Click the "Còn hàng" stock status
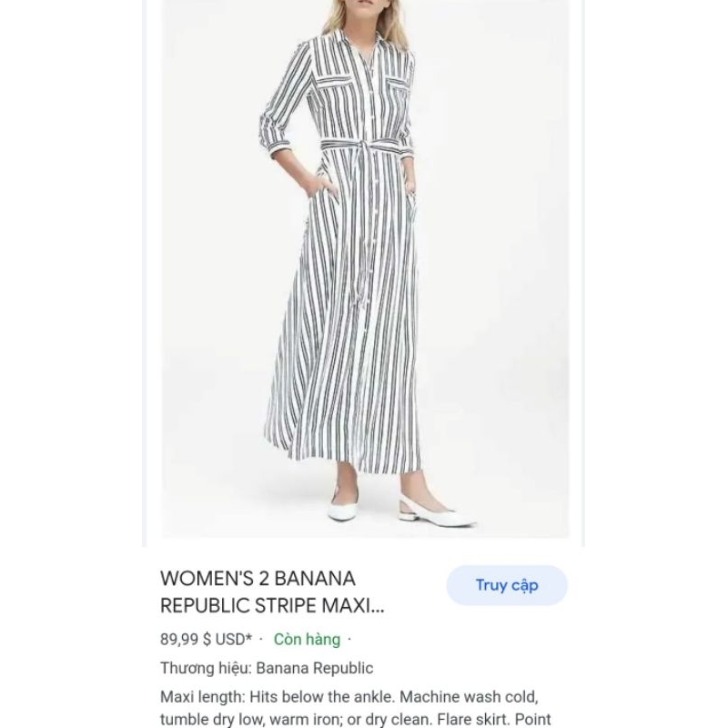This screenshot has height=728, width=728. [307, 640]
